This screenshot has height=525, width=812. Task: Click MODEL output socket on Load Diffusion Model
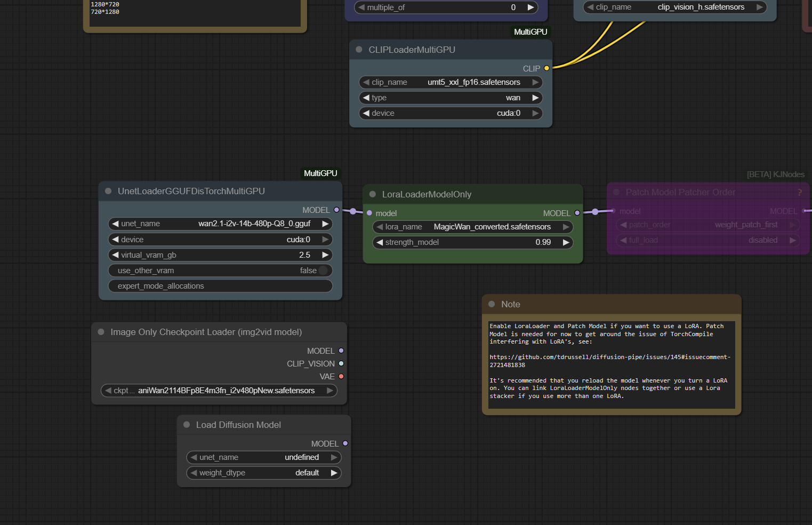345,443
